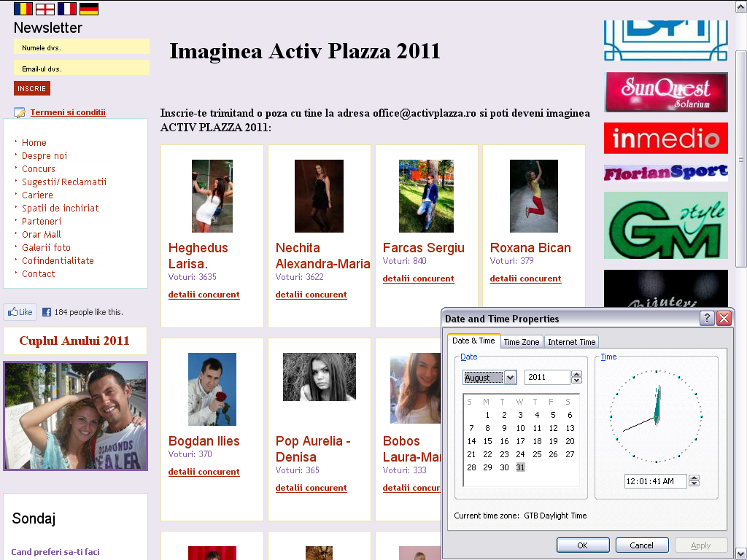Click the inmedio sponsor banner
The height and width of the screenshot is (560, 747).
tap(665, 138)
